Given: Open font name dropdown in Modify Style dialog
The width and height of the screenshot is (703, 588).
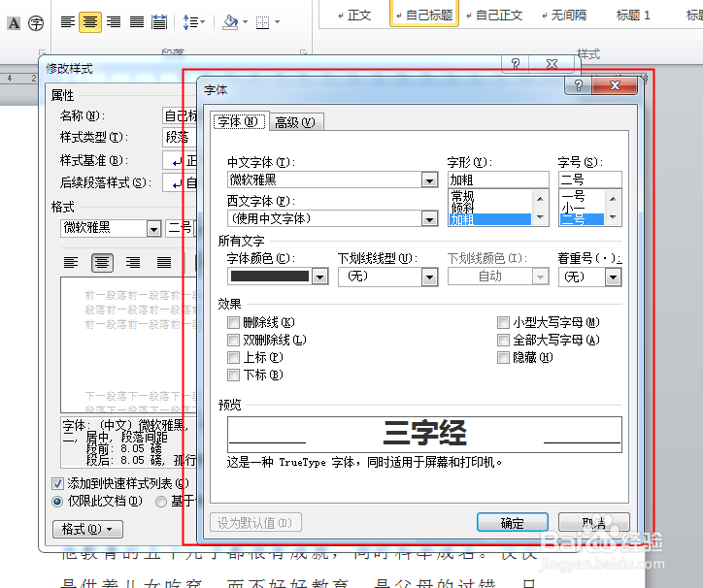Looking at the screenshot, I should 153,229.
